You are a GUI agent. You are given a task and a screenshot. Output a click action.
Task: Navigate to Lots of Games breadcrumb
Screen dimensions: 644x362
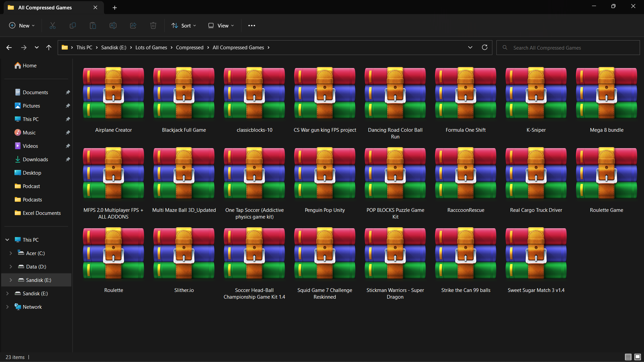click(151, 48)
